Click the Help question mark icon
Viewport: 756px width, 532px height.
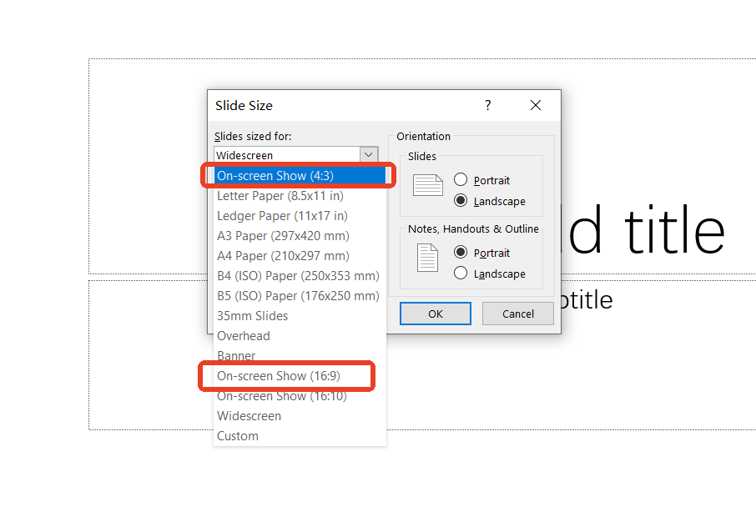point(488,105)
